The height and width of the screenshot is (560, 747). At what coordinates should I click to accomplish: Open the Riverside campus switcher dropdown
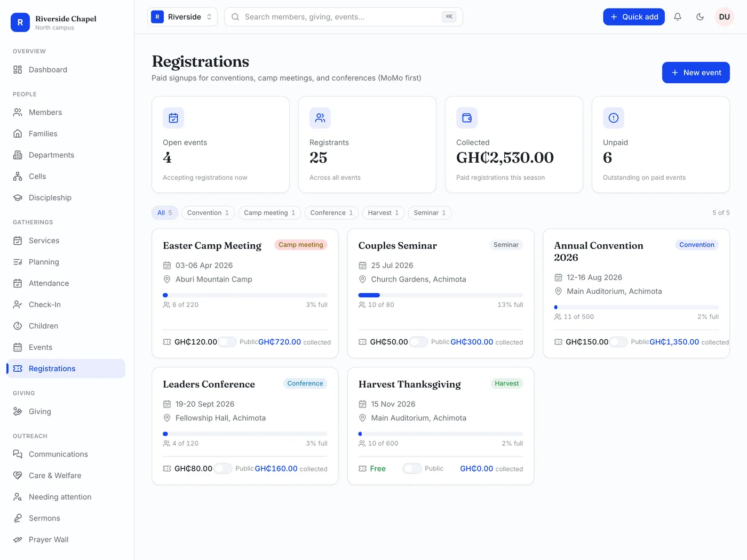(182, 17)
